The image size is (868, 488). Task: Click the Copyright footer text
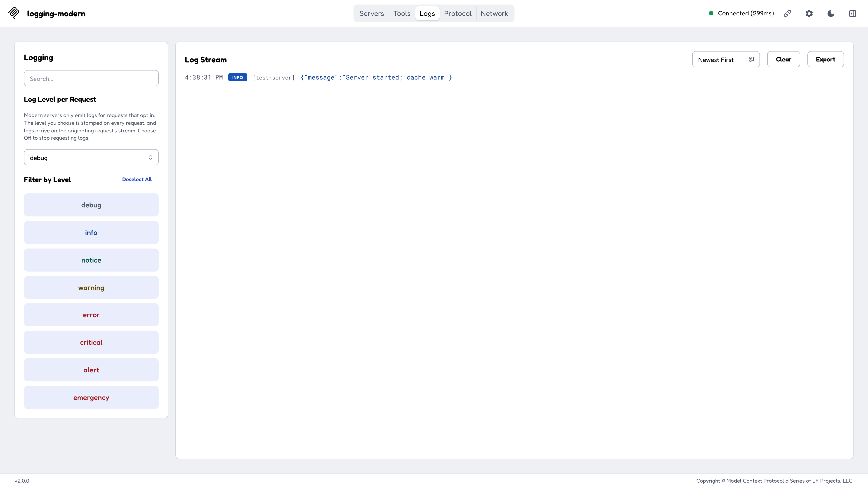(x=775, y=481)
